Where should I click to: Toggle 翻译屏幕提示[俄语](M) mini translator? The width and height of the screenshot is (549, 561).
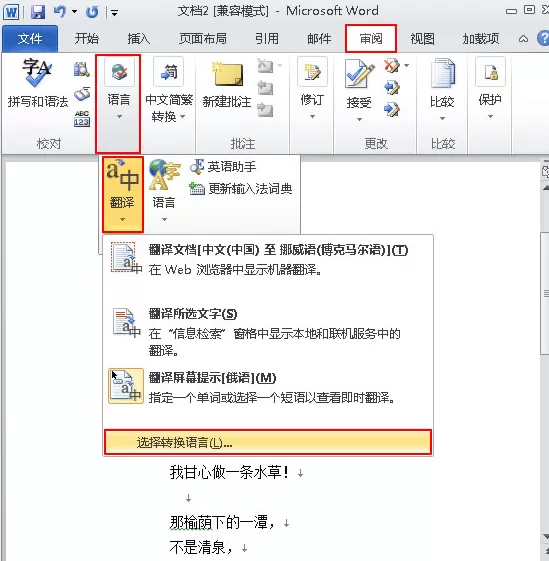click(x=268, y=387)
